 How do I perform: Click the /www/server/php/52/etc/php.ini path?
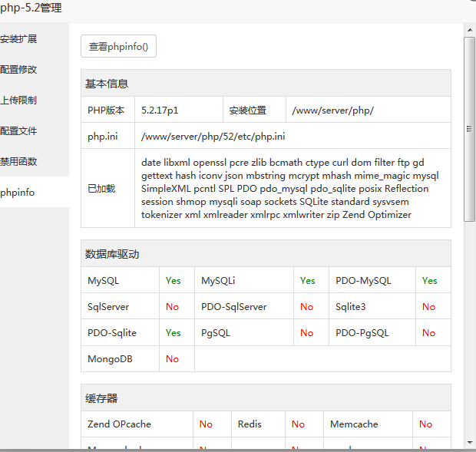213,136
